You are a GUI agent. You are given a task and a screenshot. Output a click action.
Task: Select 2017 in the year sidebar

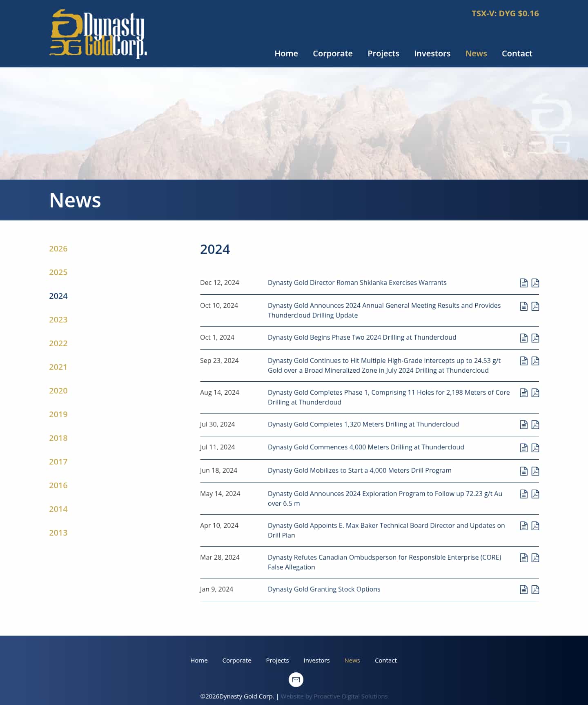coord(58,462)
